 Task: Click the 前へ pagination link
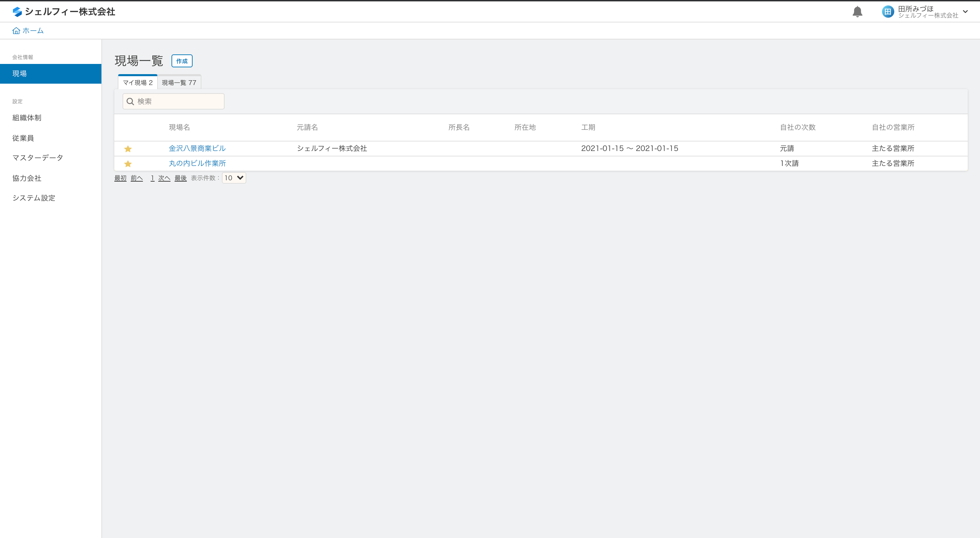pos(136,178)
